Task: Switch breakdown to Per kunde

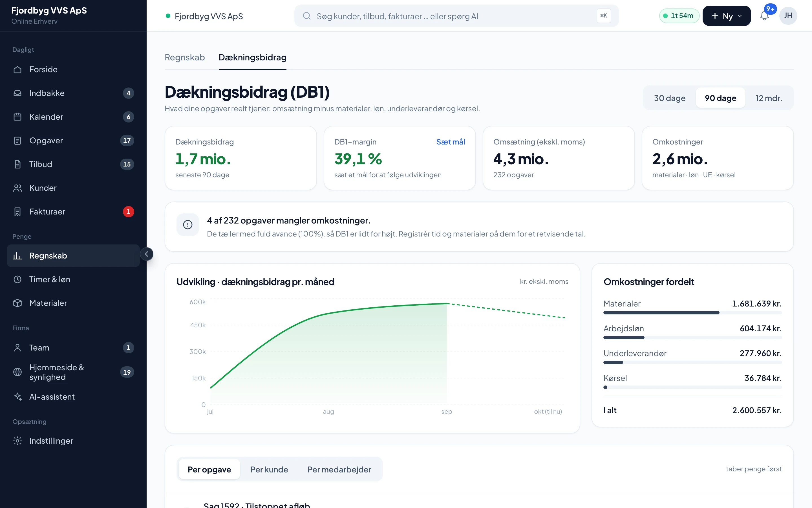Action: pyautogui.click(x=269, y=469)
